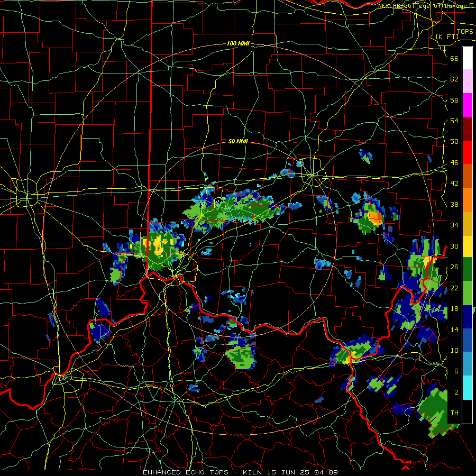Click the magenta 58 kft legend swatch
This screenshot has width=476, height=476.
(x=467, y=105)
